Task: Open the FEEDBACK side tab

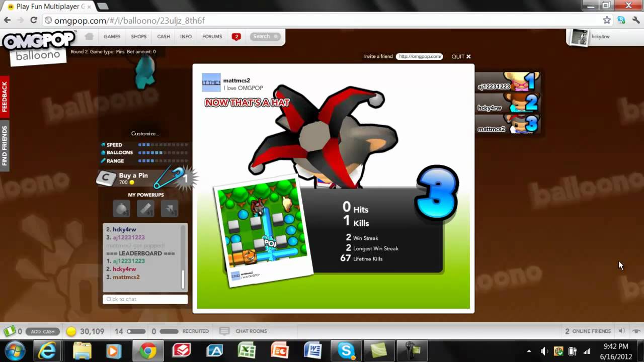Action: [5, 97]
